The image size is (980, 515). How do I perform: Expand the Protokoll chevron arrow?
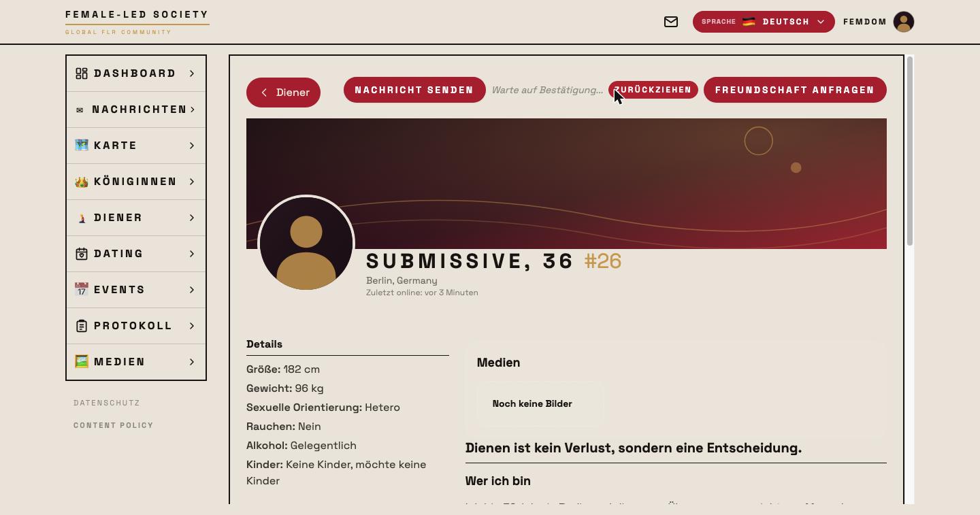pyautogui.click(x=192, y=326)
